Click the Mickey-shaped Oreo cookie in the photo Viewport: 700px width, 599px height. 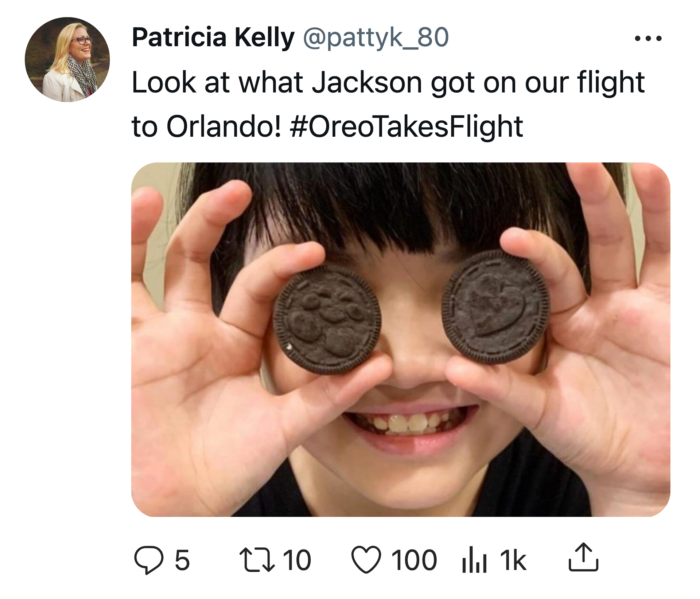[327, 320]
